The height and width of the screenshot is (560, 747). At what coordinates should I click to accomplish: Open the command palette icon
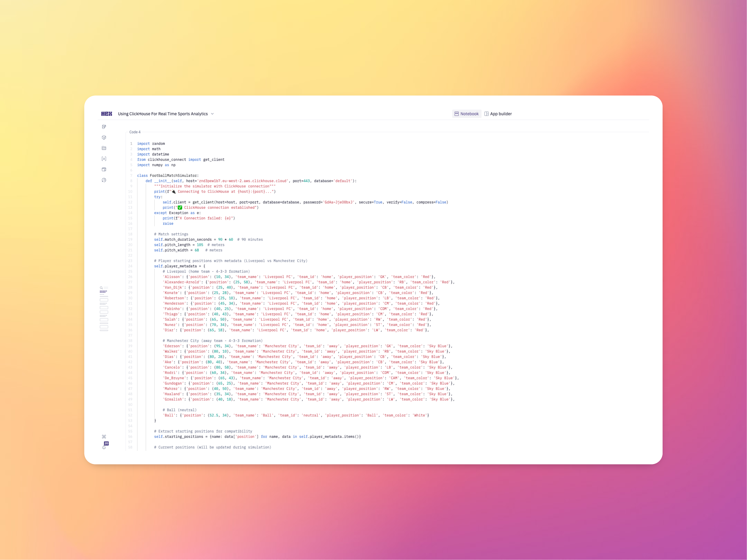(104, 437)
